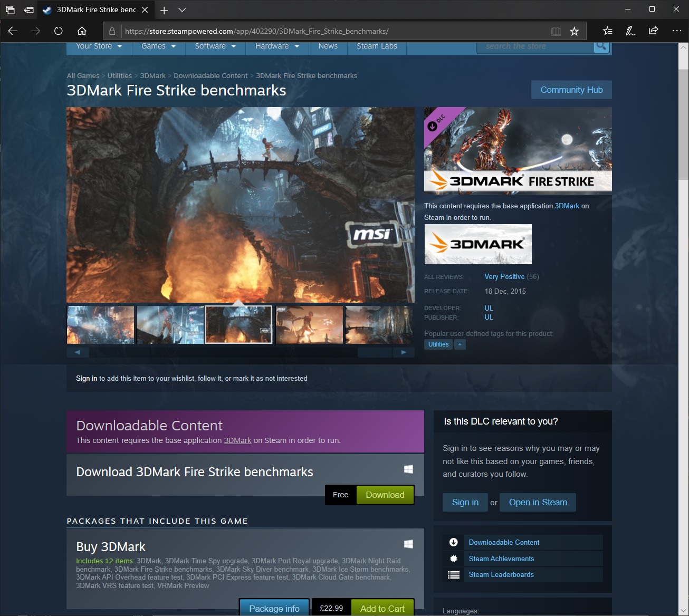The image size is (689, 616).
Task: Click 3DMark link in purple DLC banner
Action: 237,440
